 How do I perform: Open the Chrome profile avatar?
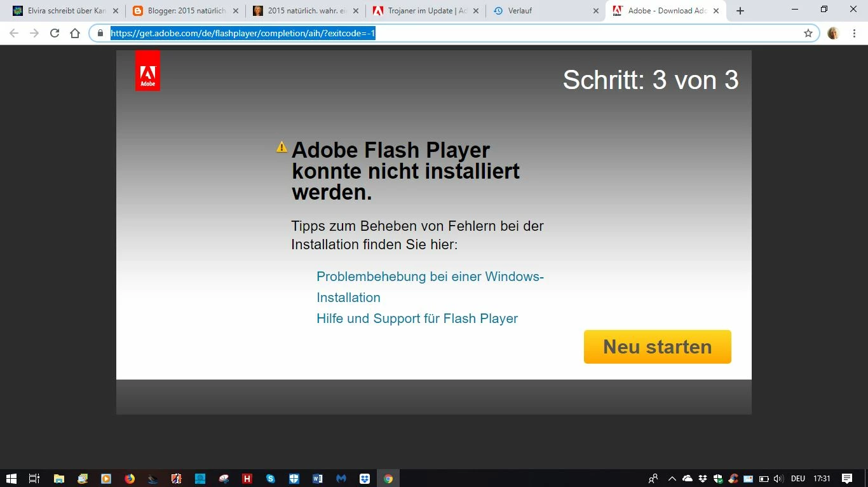pos(834,33)
